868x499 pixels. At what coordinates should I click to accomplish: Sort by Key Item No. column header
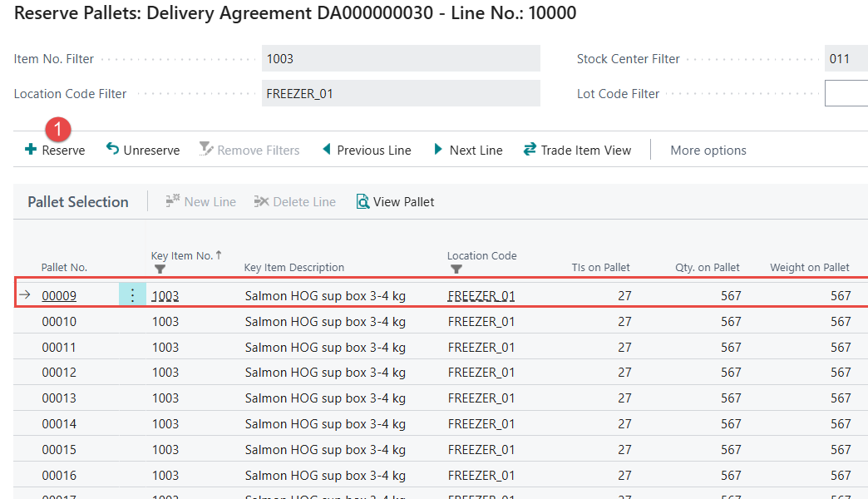[x=182, y=256]
